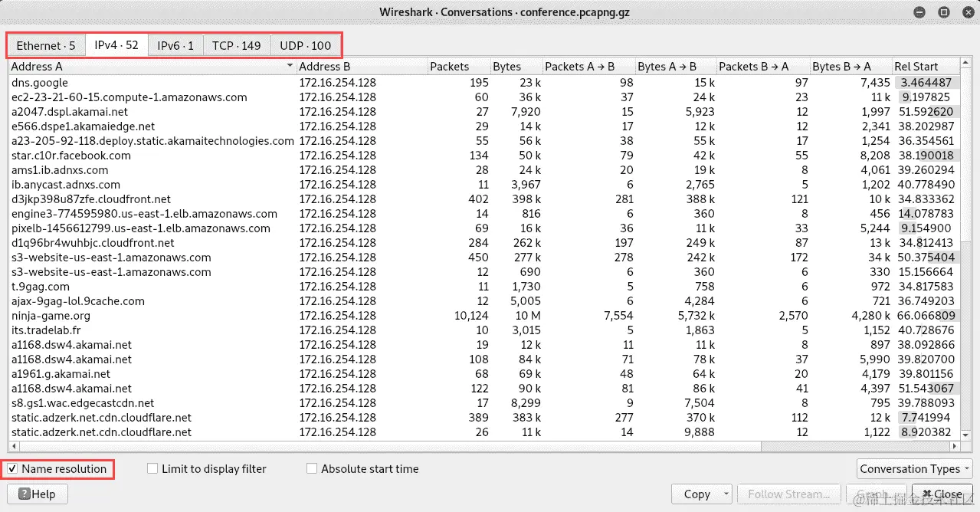Select the ib.anycast.adnxs.com row
This screenshot has height=512, width=980.
[484, 185]
